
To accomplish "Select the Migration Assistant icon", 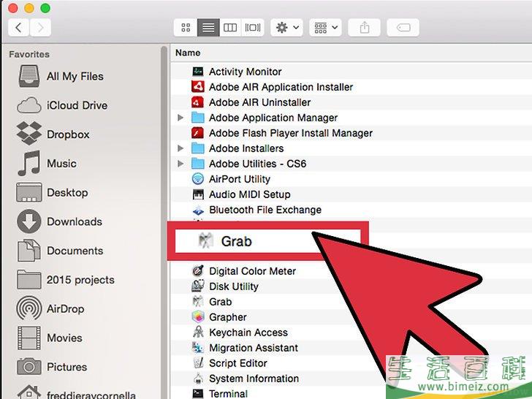I will pos(198,348).
